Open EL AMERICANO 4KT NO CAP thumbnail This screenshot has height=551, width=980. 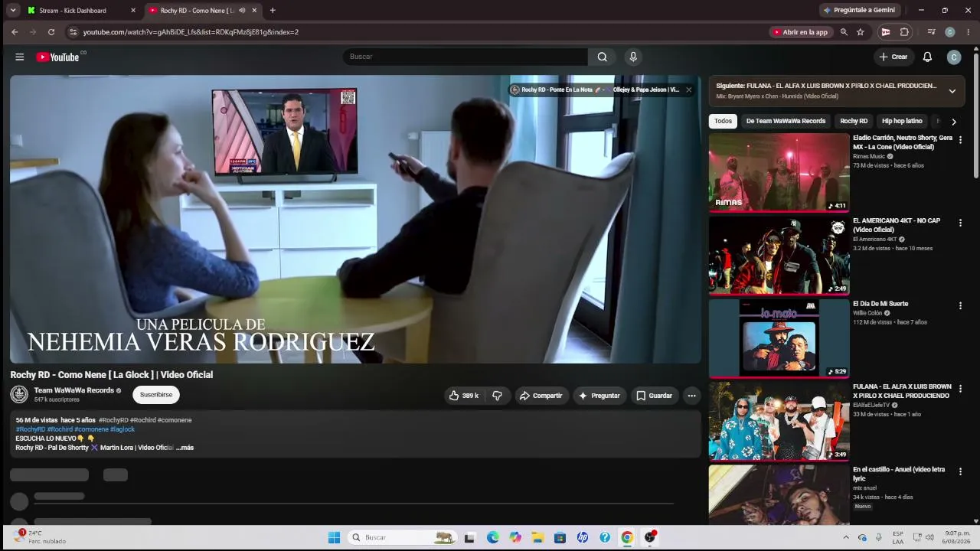(779, 256)
